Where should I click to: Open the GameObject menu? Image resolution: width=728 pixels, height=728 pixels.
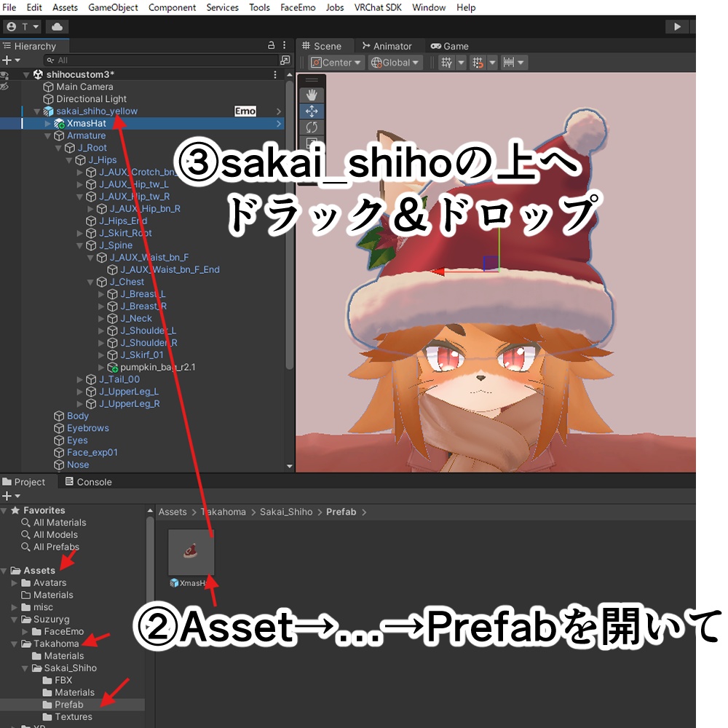[113, 7]
